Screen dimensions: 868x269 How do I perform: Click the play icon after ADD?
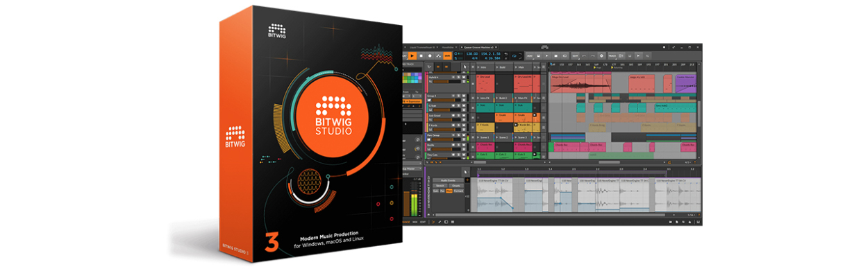tap(546, 56)
